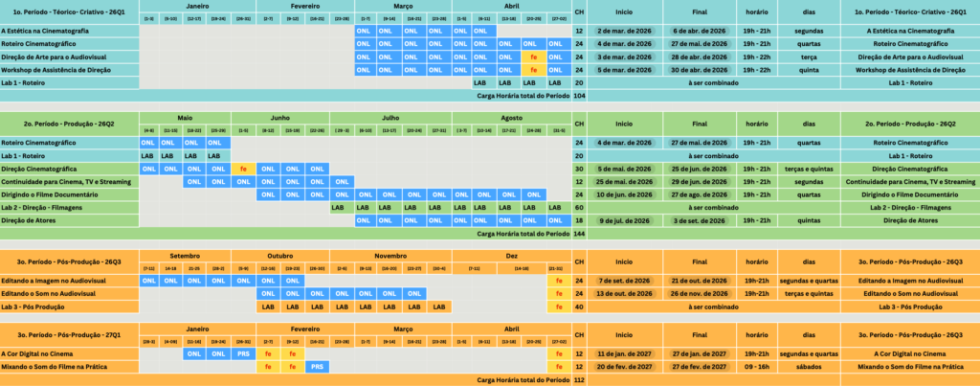Select the date chip 9 de jul. de 2026

[623, 218]
